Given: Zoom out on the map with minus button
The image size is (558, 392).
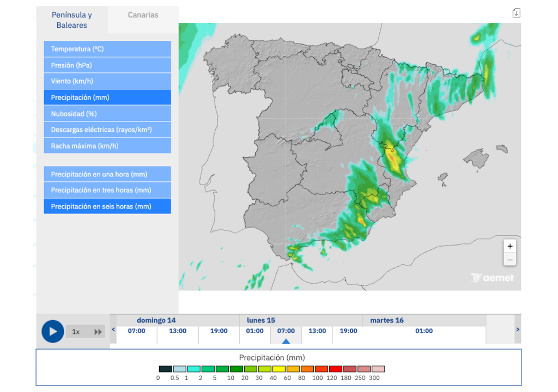Looking at the screenshot, I should click(x=510, y=260).
